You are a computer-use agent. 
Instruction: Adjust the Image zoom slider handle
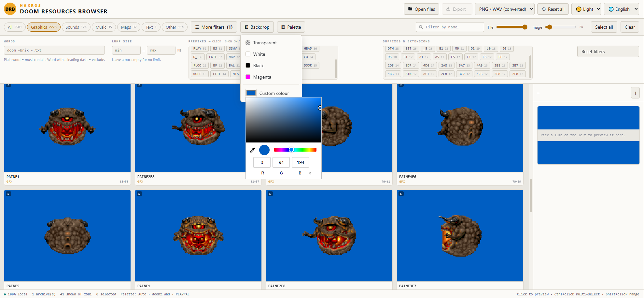[x=550, y=27]
